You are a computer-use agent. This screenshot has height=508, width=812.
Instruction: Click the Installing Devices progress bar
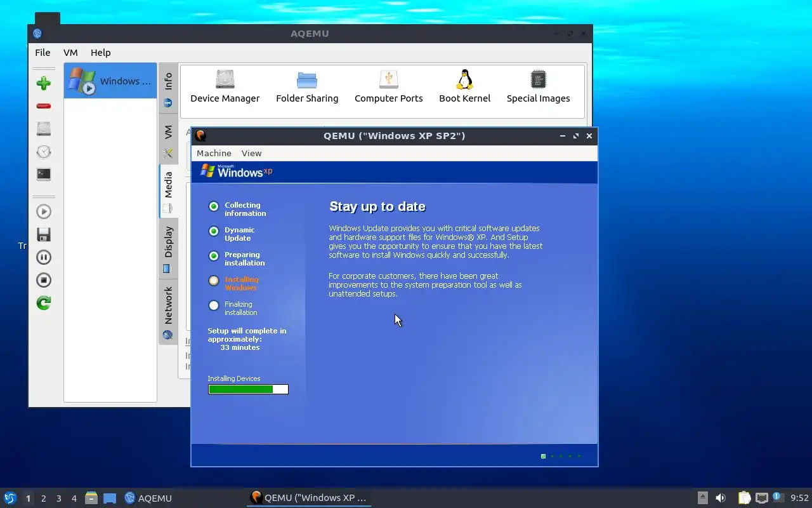point(248,389)
